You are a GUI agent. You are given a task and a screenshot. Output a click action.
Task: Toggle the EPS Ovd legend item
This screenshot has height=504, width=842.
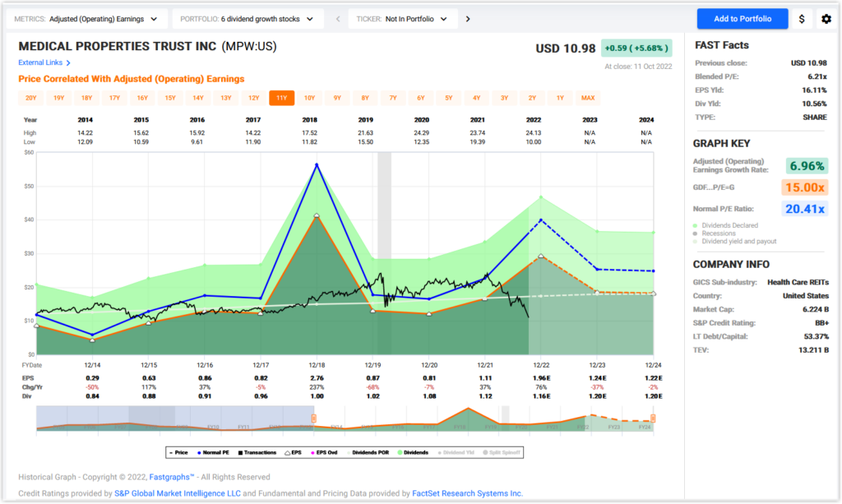tap(324, 451)
